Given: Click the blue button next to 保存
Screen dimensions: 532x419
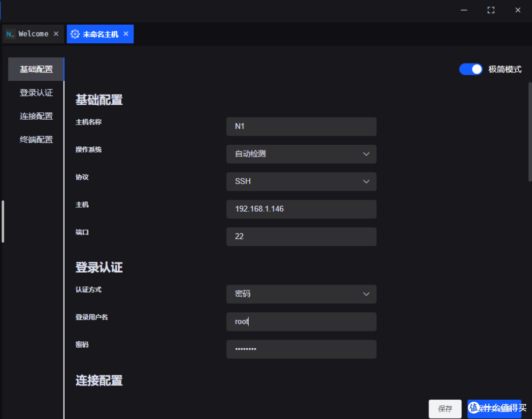Looking at the screenshot, I should (495, 409).
